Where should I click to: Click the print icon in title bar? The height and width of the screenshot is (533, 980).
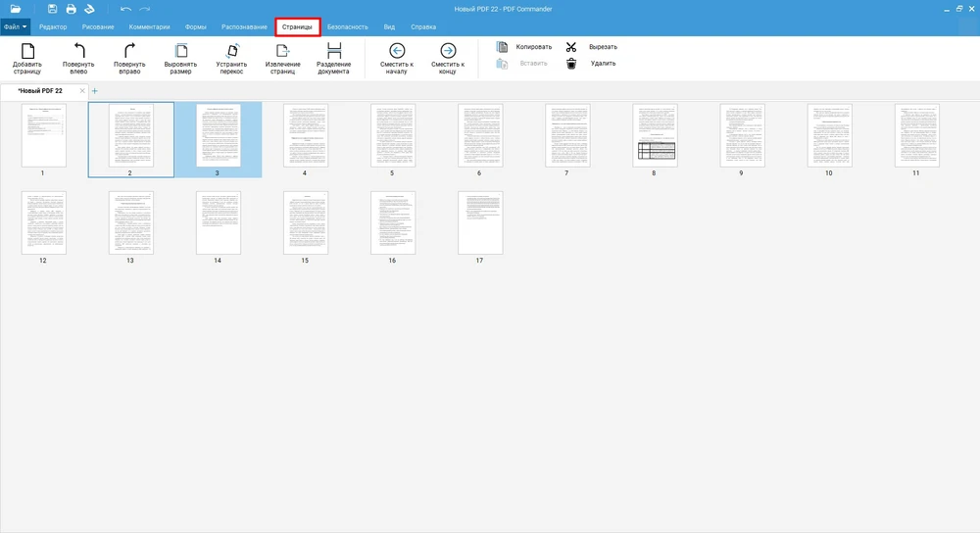pos(72,9)
